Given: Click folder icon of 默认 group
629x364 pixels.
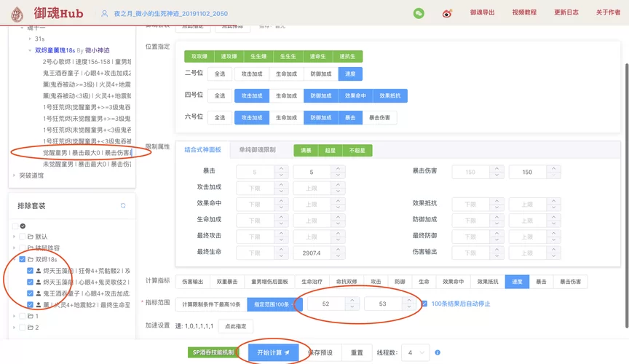Looking at the screenshot, I should 30,237.
